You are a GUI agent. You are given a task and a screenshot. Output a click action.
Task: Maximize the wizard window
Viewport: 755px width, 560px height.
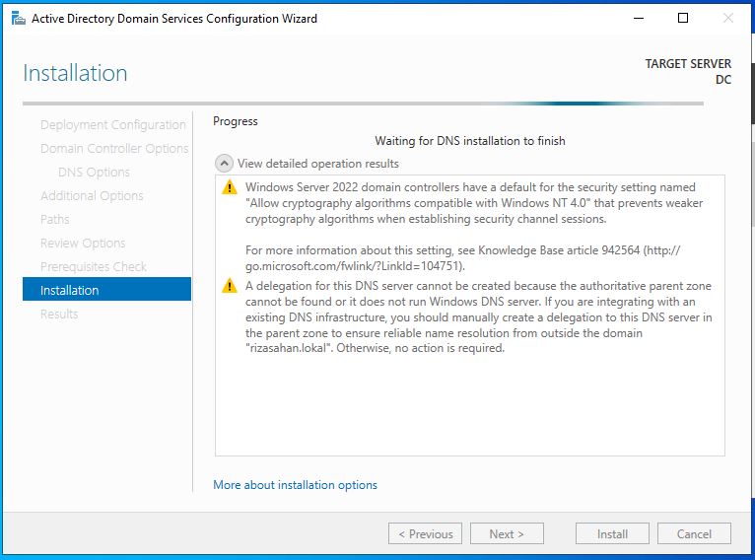(683, 19)
